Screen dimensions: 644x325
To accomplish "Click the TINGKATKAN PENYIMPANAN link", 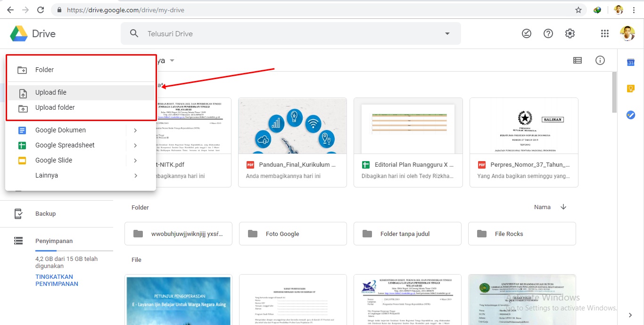I will pos(57,280).
